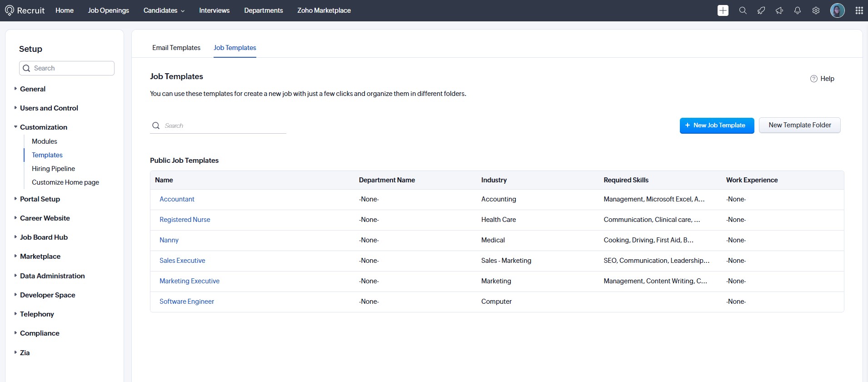Open the notifications bell
The height and width of the screenshot is (382, 868).
(798, 10)
